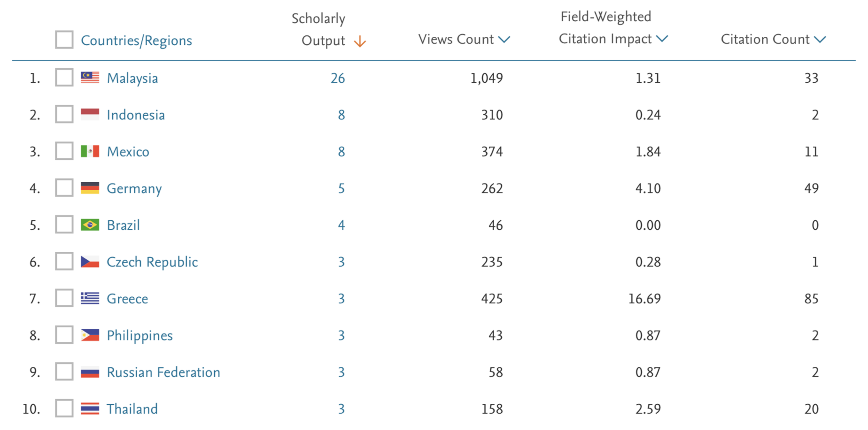Click the Philippines flag icon

point(90,335)
